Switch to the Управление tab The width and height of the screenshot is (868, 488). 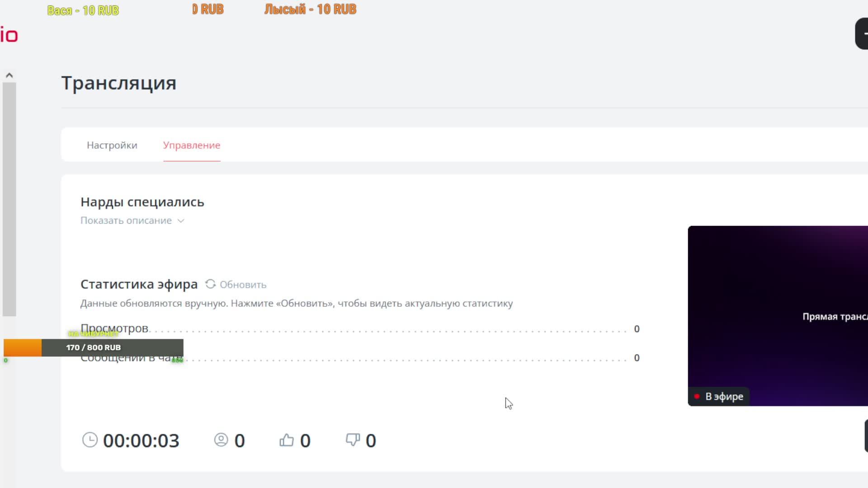coord(192,145)
